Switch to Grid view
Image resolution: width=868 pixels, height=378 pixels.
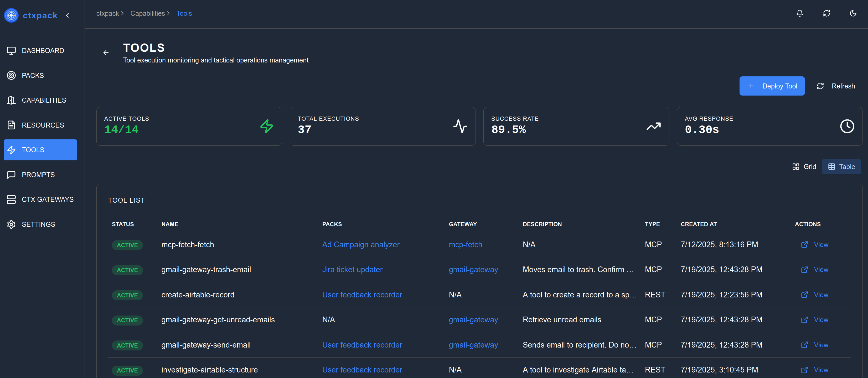click(804, 167)
